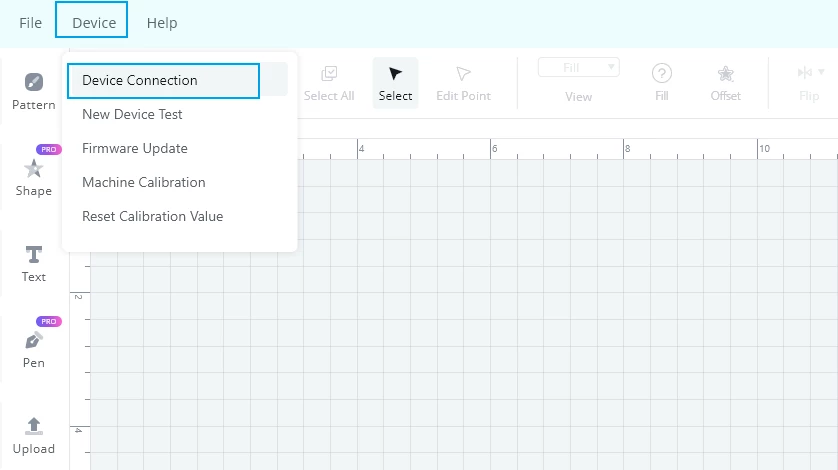
Task: Enable the Edit Point tool
Action: [x=463, y=83]
